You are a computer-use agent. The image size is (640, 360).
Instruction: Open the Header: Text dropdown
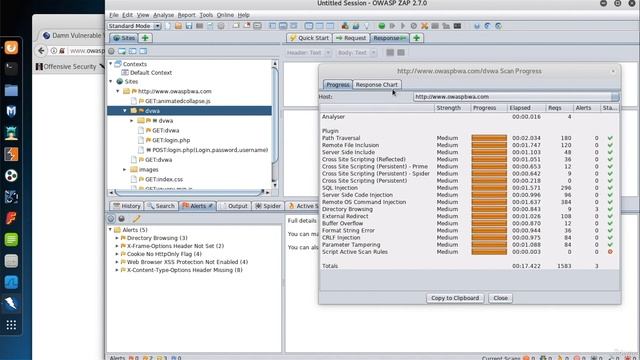pos(309,53)
